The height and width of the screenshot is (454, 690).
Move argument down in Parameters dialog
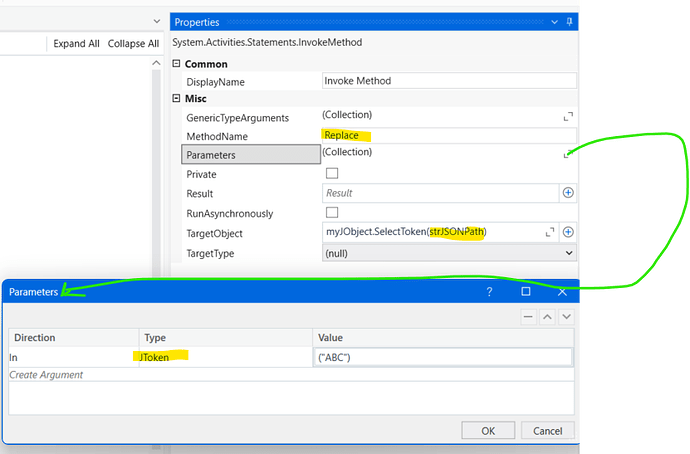[x=566, y=317]
